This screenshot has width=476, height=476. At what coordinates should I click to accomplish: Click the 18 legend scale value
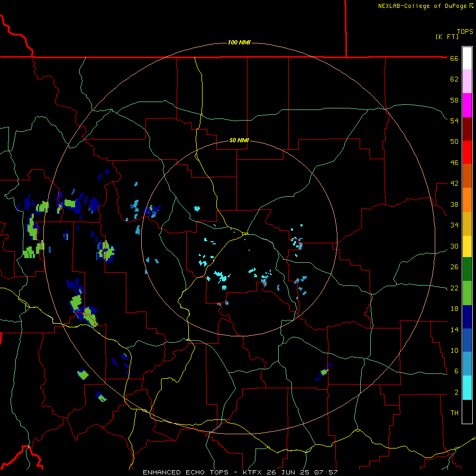454,309
